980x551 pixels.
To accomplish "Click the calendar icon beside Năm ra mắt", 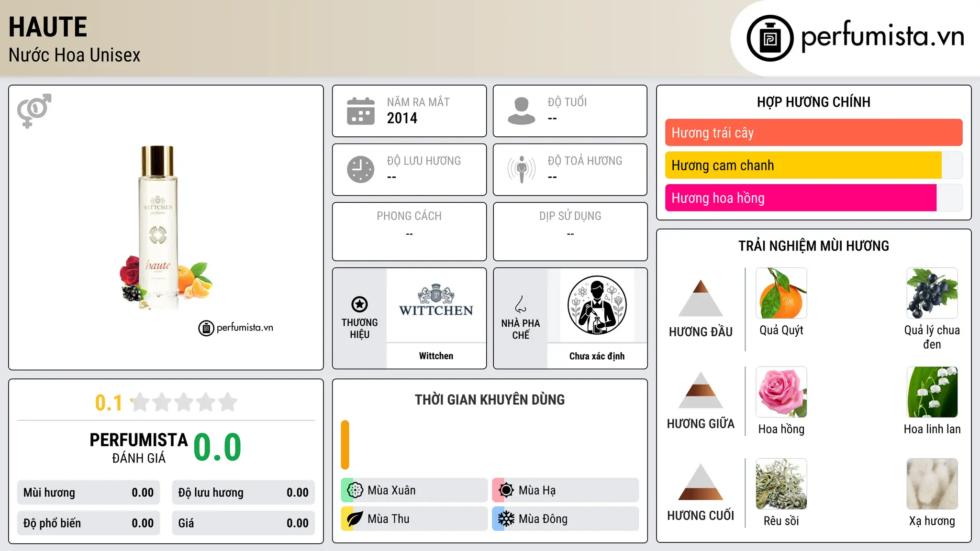I will tap(361, 111).
